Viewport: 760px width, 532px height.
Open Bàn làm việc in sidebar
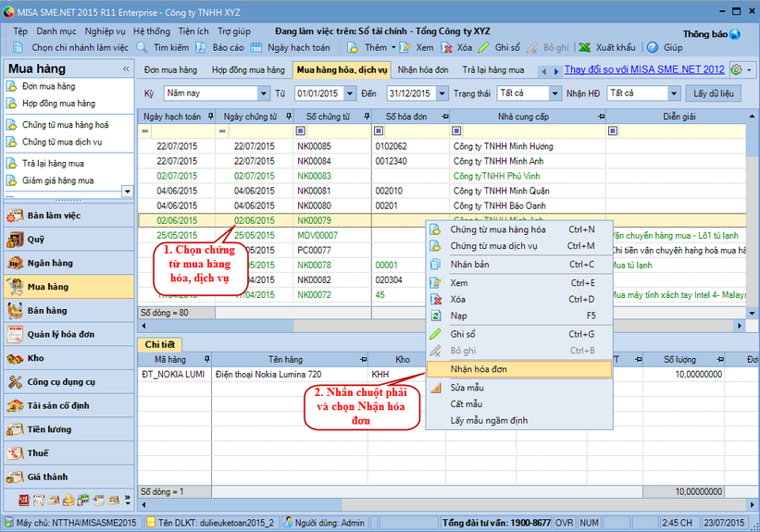[x=69, y=216]
